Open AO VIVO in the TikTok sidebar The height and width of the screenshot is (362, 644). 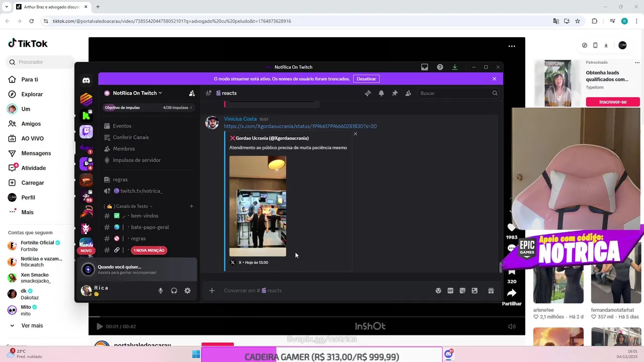(32, 138)
